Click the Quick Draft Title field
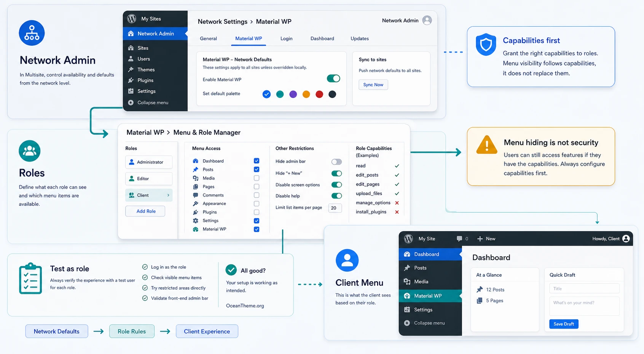 click(584, 288)
